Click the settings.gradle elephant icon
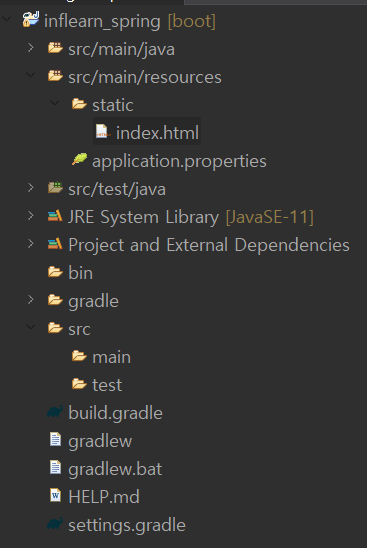Viewport: 367px width, 548px height. (55, 524)
